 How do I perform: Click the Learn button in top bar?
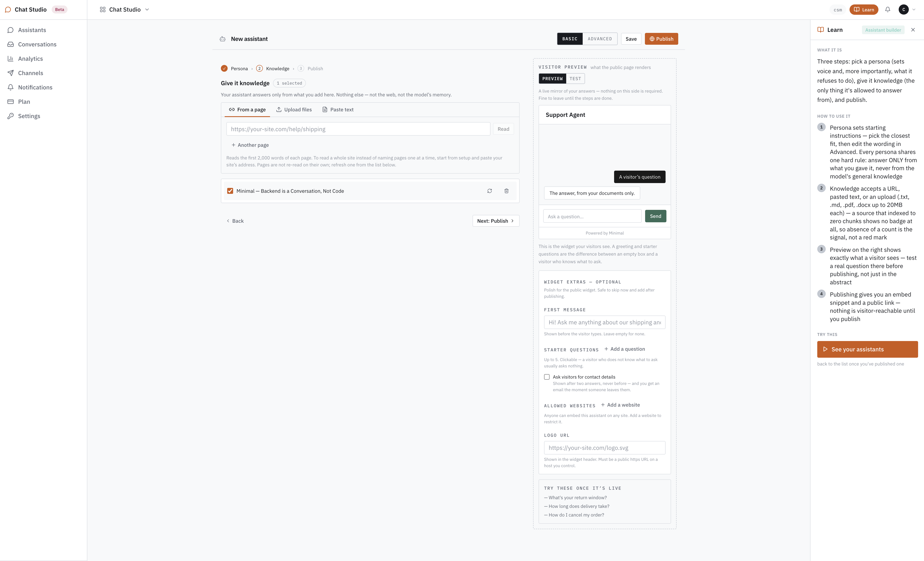[864, 10]
